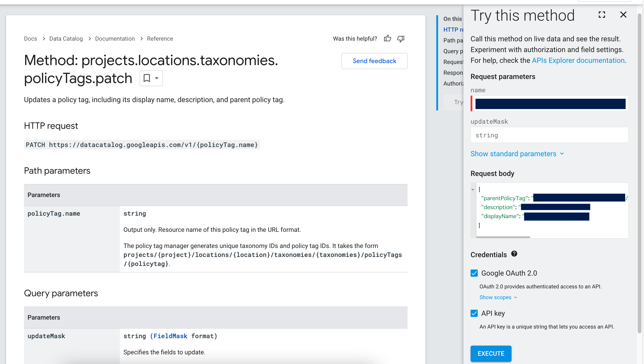Expand the Try this method panel fullscreen

pos(601,15)
